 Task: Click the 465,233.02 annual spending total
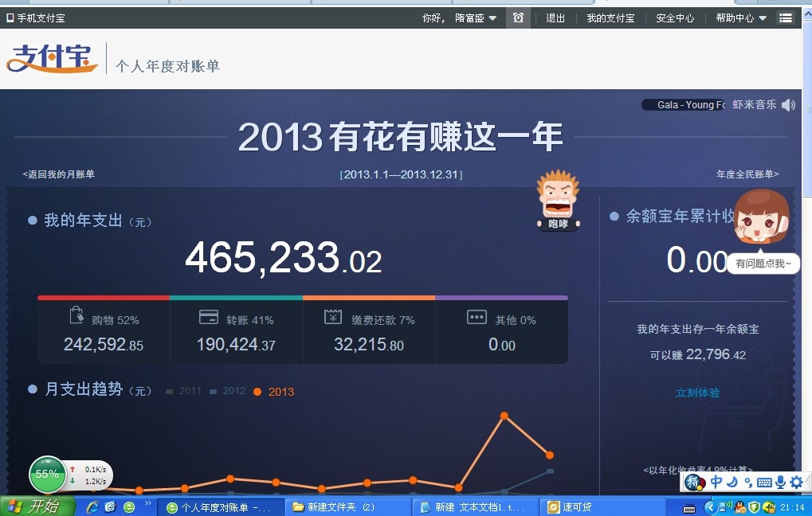click(x=283, y=258)
